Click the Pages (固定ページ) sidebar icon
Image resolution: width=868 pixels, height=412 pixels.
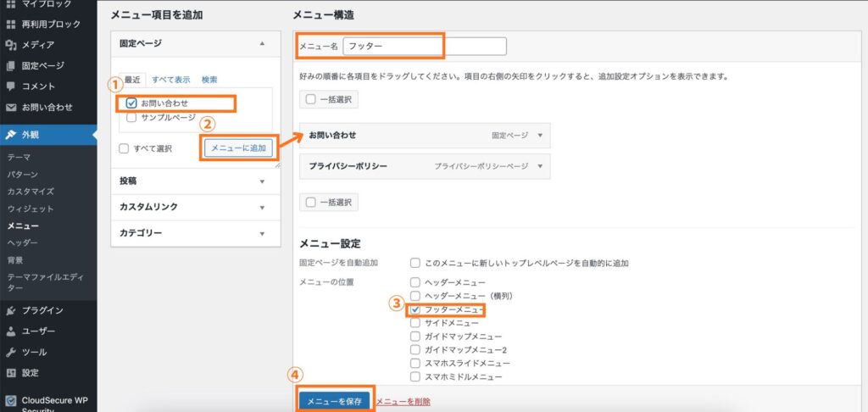point(10,65)
